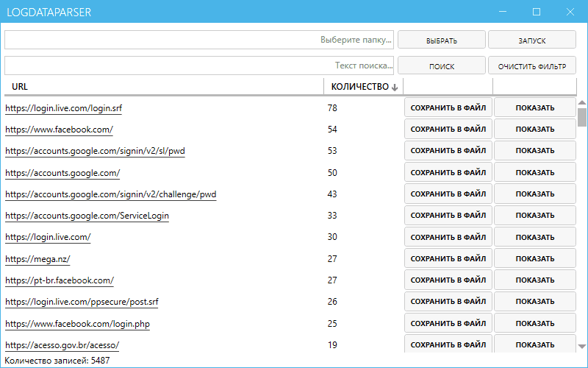Select the count value 43

(x=332, y=194)
